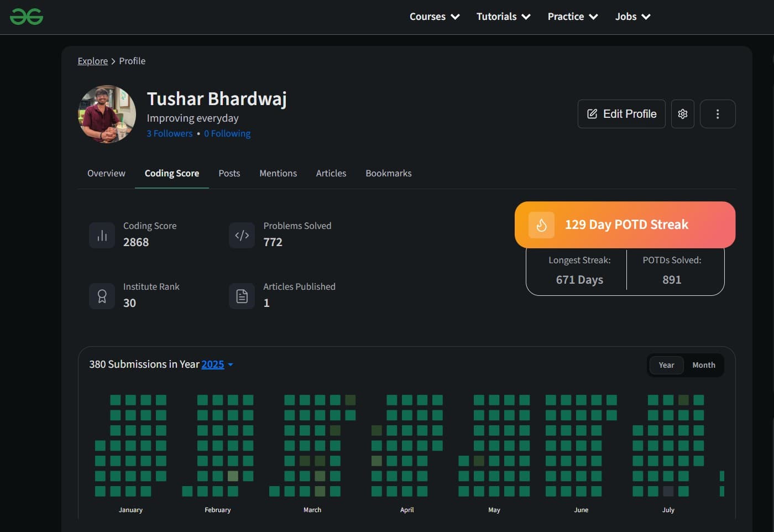Open the settings gear icon
This screenshot has width=774, height=532.
pyautogui.click(x=683, y=114)
